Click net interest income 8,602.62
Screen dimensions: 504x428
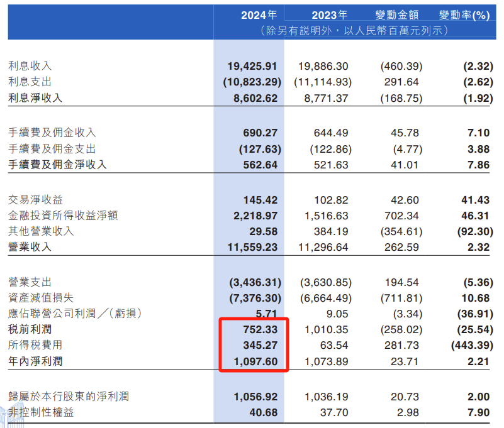255,98
